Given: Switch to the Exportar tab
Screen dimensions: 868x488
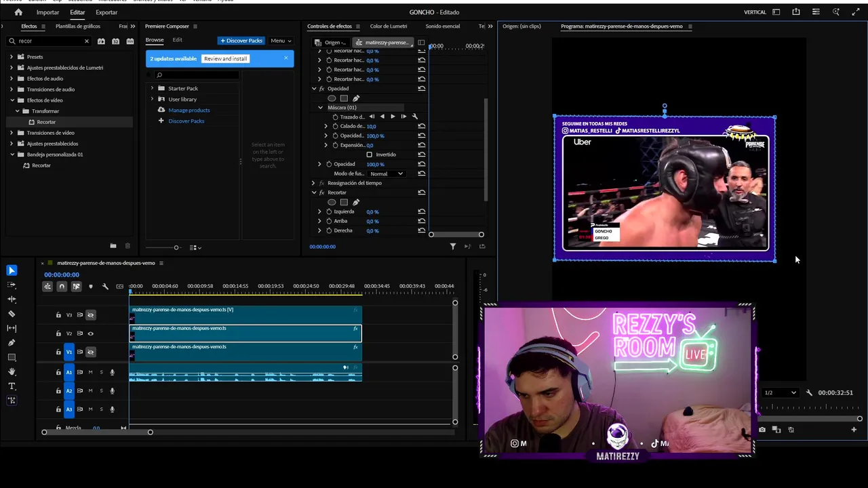Looking at the screenshot, I should [106, 12].
